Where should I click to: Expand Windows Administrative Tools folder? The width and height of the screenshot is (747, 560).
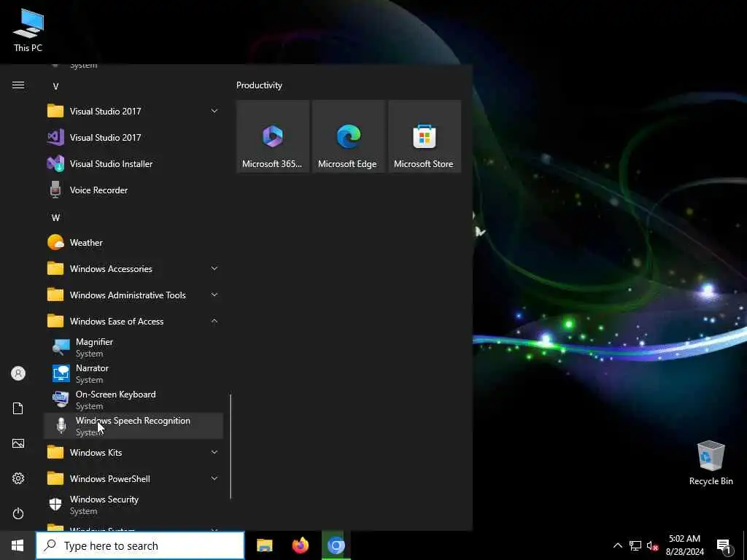[133, 295]
